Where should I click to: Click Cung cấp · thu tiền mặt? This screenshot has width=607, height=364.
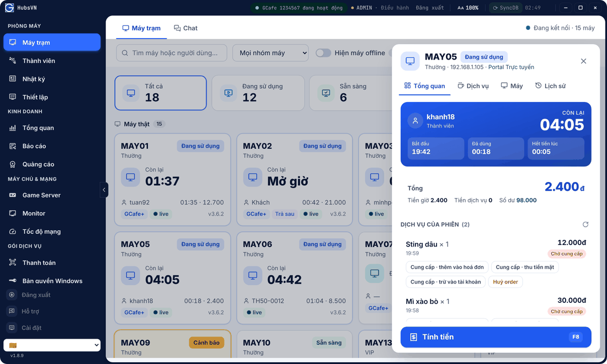coord(525,267)
